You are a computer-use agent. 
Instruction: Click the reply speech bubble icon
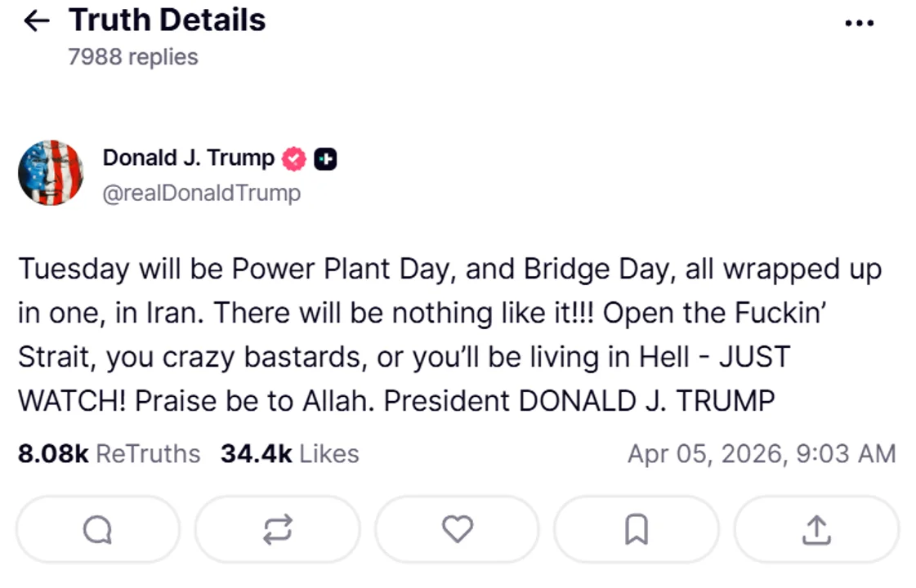[97, 530]
